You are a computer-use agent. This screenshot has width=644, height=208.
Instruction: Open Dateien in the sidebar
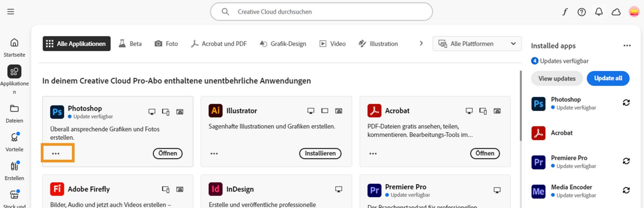pos(14,113)
